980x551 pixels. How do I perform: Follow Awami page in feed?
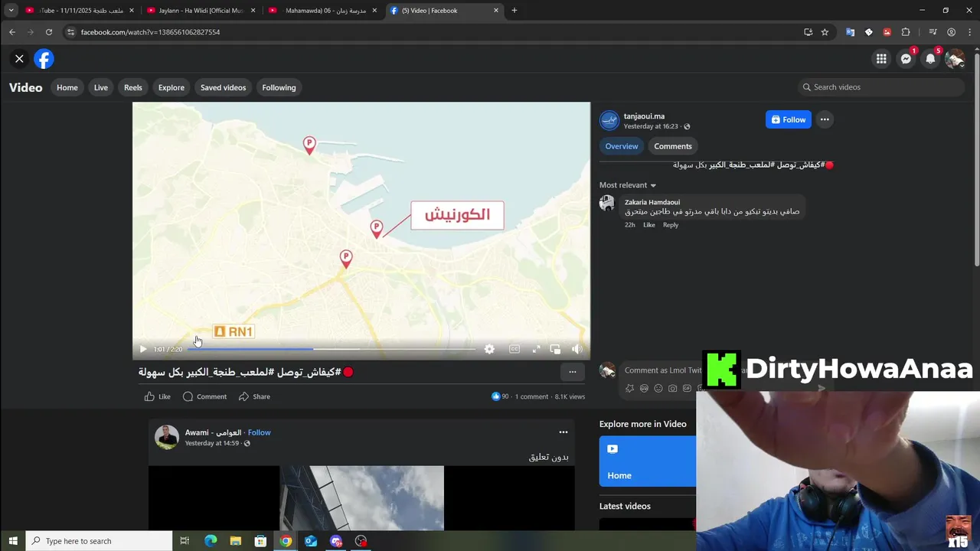(x=259, y=432)
